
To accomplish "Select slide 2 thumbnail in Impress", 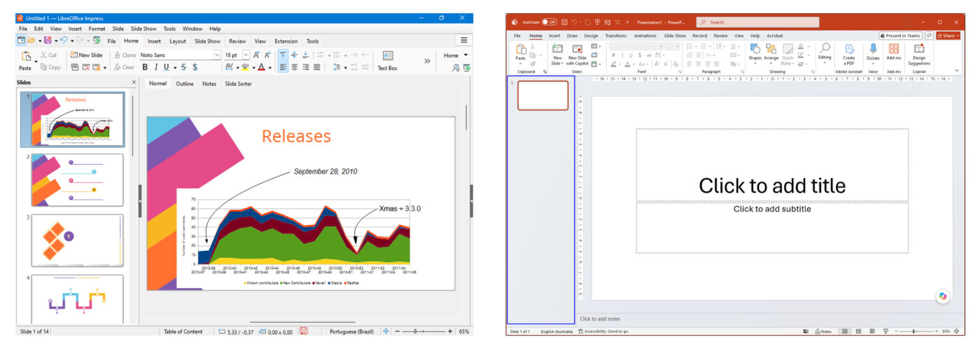I will [77, 180].
